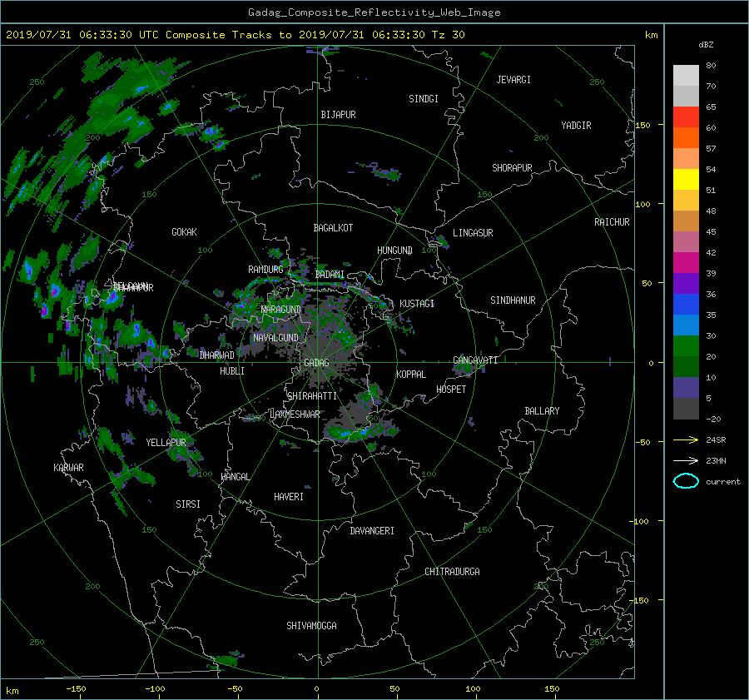749x700 pixels.
Task: Select the KOPPAL label
Action: (411, 375)
